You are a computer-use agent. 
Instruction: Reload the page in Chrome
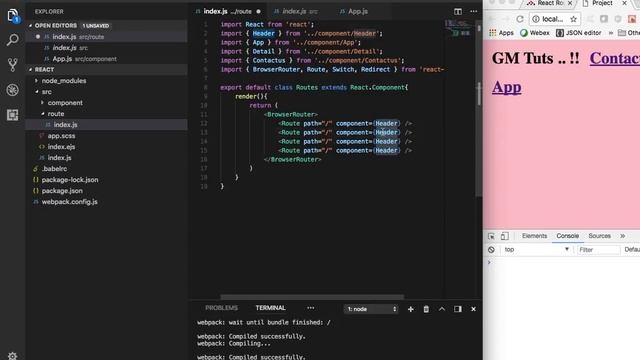520,19
